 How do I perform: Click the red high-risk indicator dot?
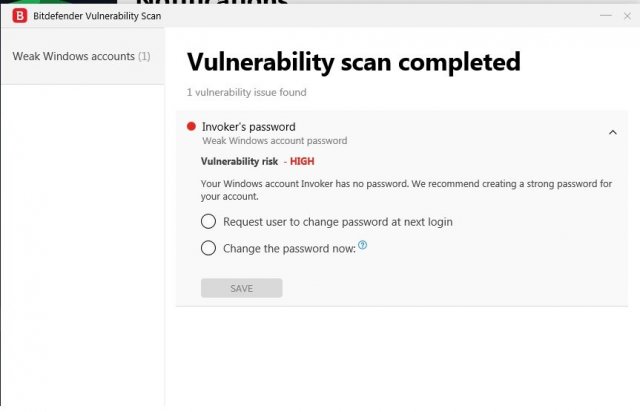(191, 127)
